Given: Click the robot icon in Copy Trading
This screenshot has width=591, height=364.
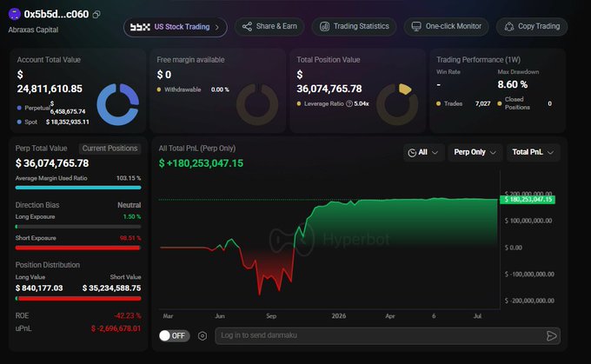Looking at the screenshot, I should click(x=509, y=26).
